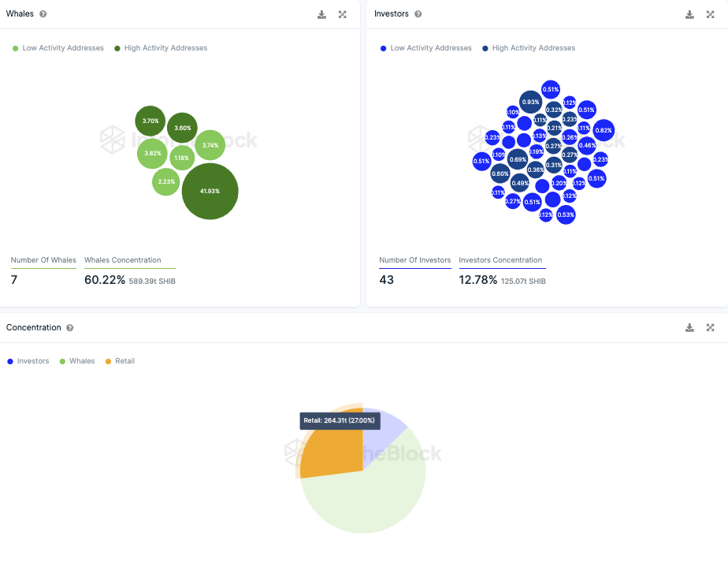
Task: Click the investor count value 43
Action: click(386, 280)
